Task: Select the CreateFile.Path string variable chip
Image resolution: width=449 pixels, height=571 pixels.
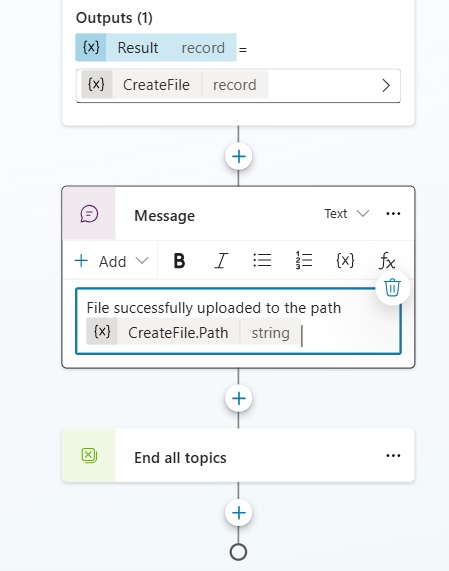Action: [193, 332]
